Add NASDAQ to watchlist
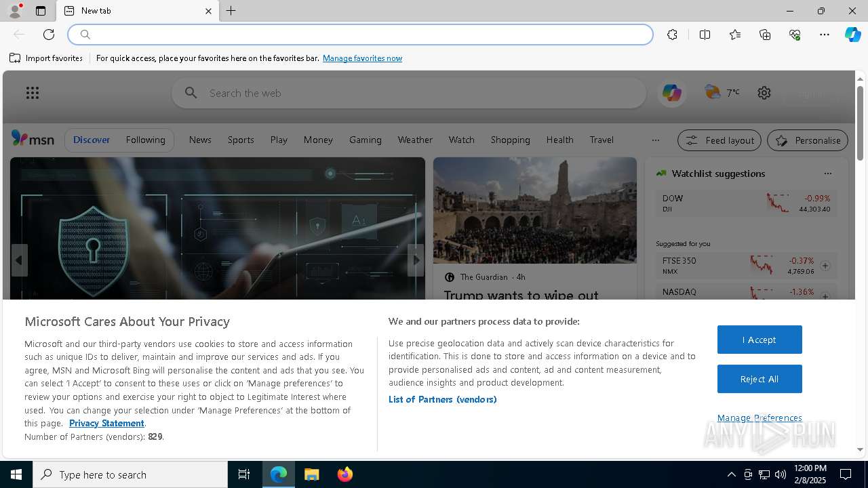868x488 pixels. pos(825,296)
